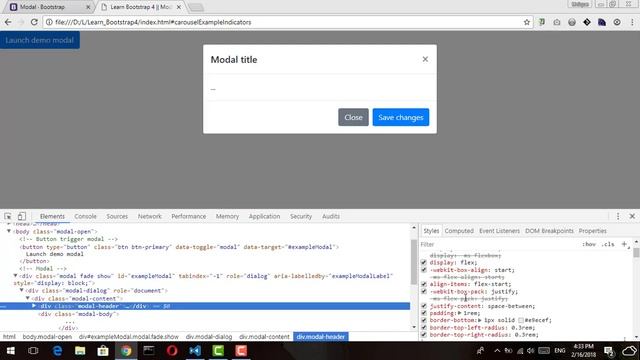Image resolution: width=640 pixels, height=360 pixels.
Task: Toggle -webkit-box-align: start checkbox
Action: (x=424, y=270)
